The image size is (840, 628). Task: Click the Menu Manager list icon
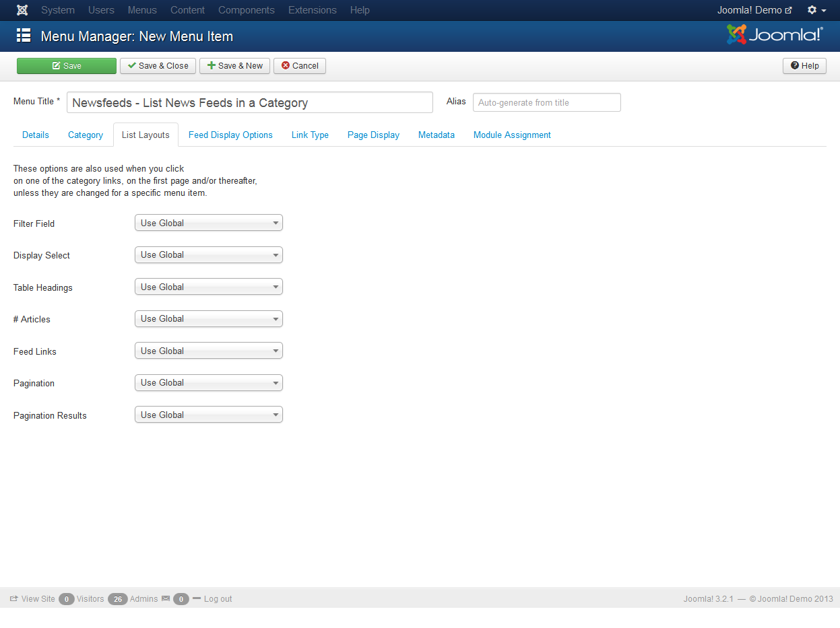point(24,36)
